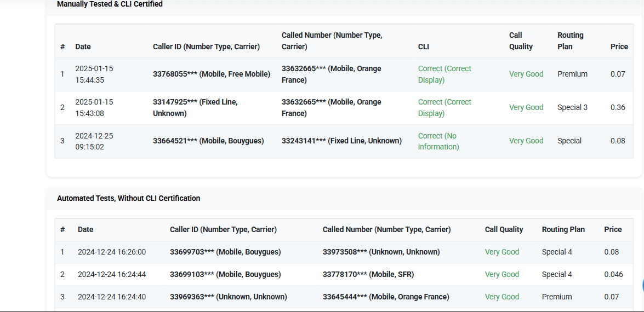
Task: Click the CLI column header
Action: pyautogui.click(x=423, y=47)
